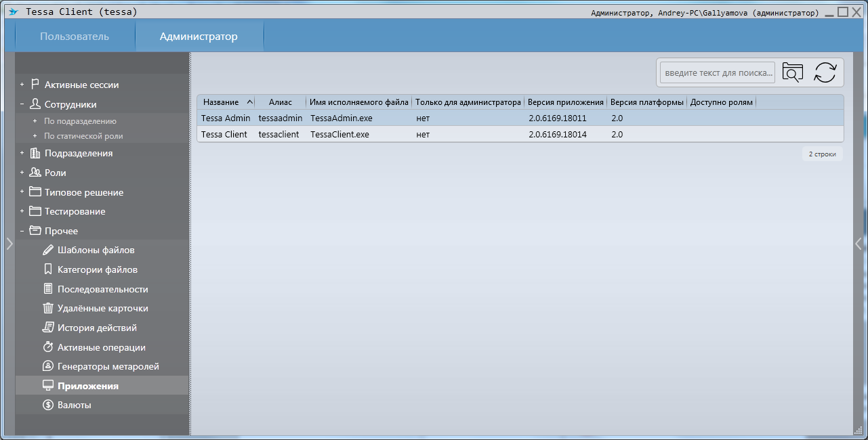Viewport: 868px width, 440px height.
Task: Click the scroll icon for История действий
Action: (48, 328)
